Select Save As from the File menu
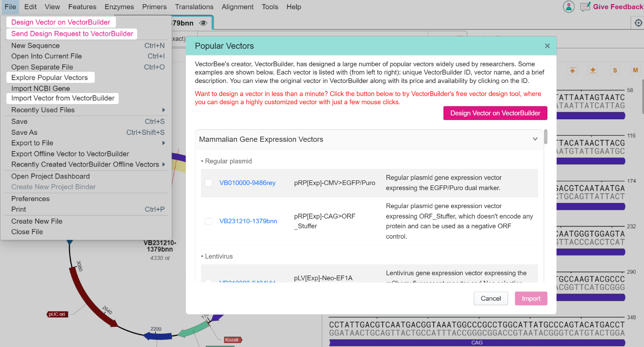This screenshot has width=644, height=347. click(x=86, y=133)
